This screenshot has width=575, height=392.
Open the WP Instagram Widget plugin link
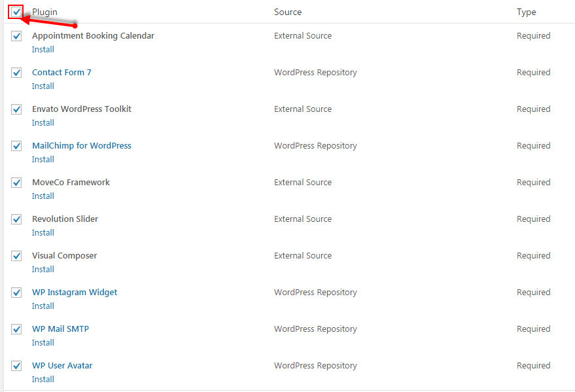[75, 293]
